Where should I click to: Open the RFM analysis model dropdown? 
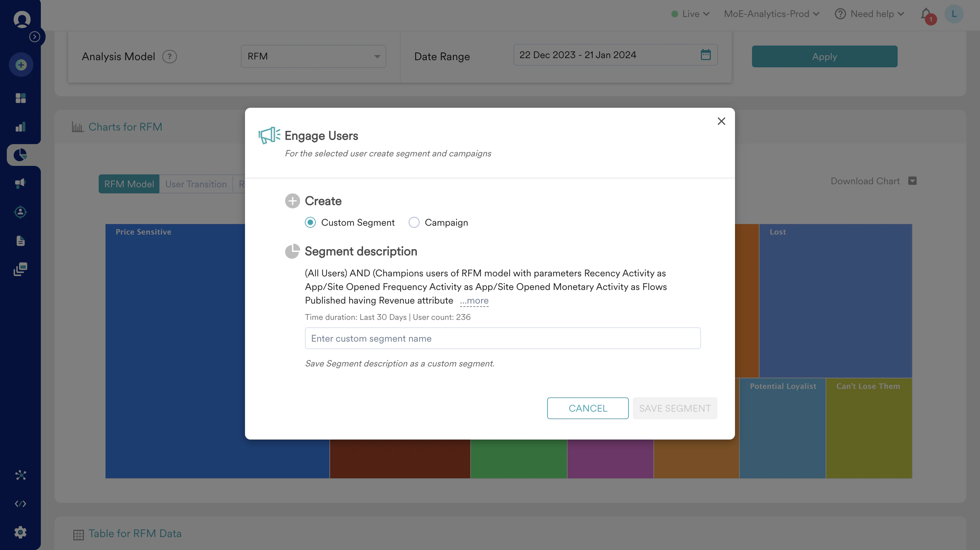pyautogui.click(x=313, y=56)
